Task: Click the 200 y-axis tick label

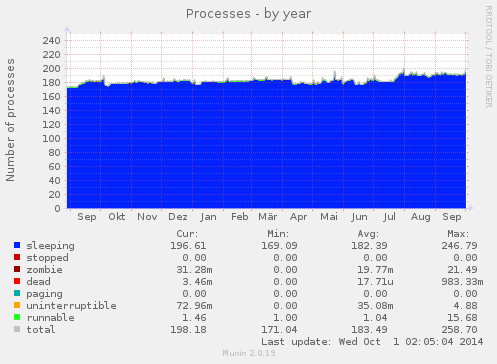Action: 51,69
